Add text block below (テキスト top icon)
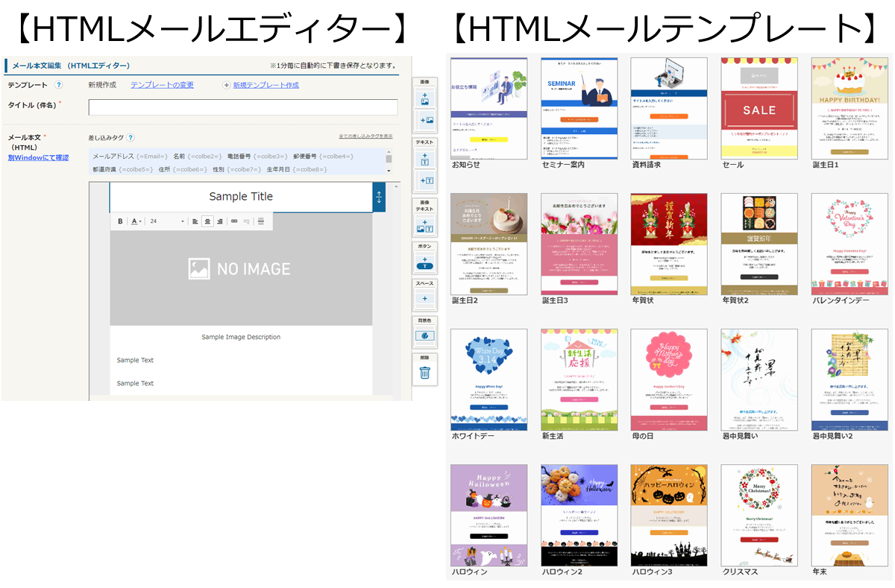This screenshot has height=588, width=895. pos(424,158)
